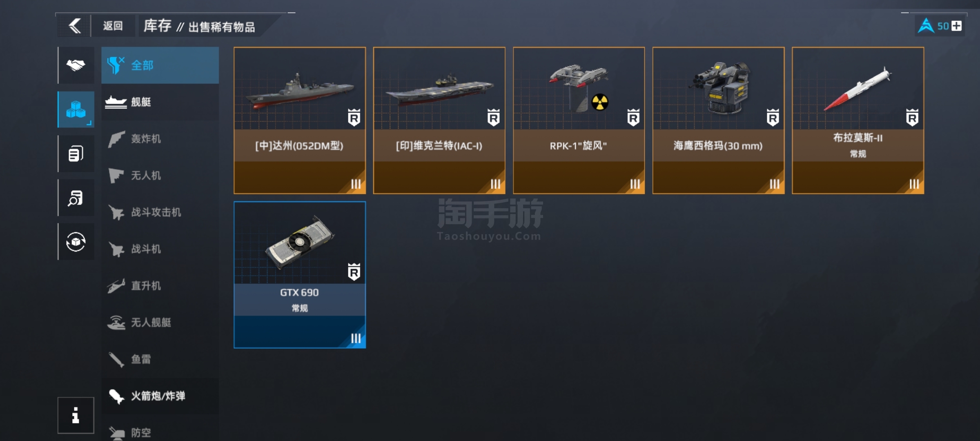Select the blue cubes inventory icon
This screenshot has width=980, height=441.
click(x=76, y=109)
